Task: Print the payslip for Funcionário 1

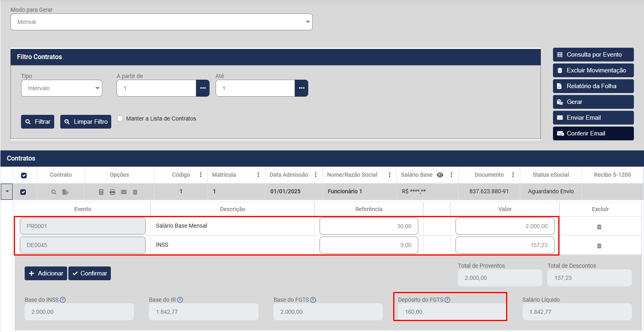Action: (x=112, y=192)
